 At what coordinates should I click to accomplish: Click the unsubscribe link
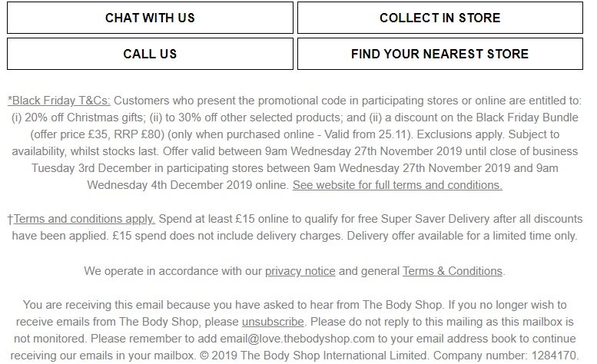[x=273, y=322]
